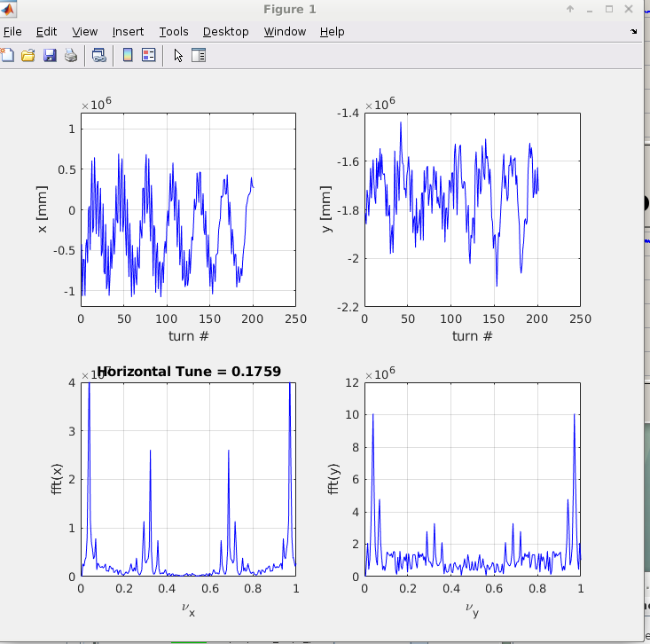The height and width of the screenshot is (644, 650).
Task: Print the figure with the printer icon
Action: tap(71, 55)
